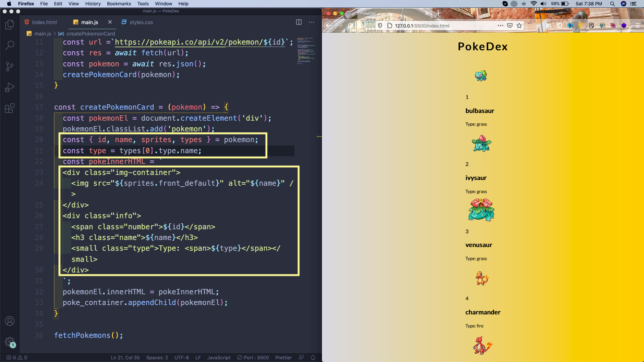Open battery status showing 58%

[560, 4]
